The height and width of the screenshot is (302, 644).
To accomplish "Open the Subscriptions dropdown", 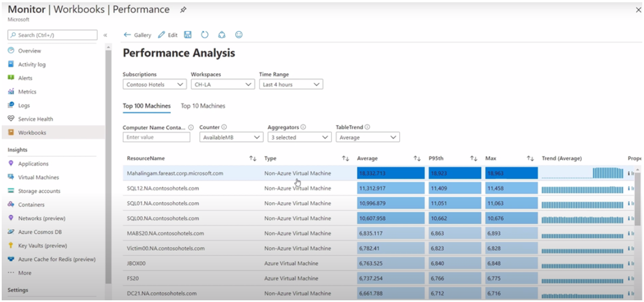I will click(x=154, y=84).
